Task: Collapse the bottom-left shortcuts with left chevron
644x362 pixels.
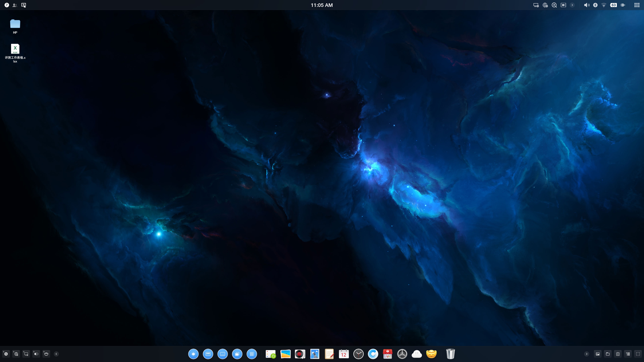Action: pyautogui.click(x=56, y=354)
